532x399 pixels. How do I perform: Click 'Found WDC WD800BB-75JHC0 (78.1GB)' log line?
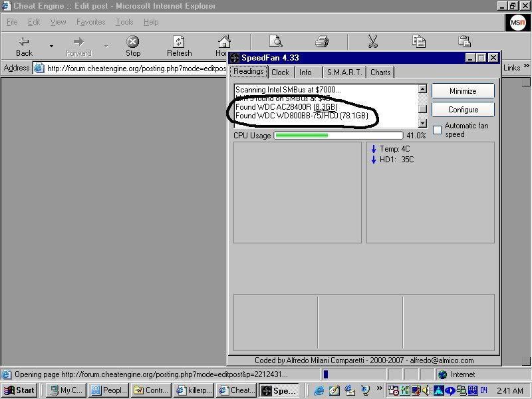coord(302,116)
